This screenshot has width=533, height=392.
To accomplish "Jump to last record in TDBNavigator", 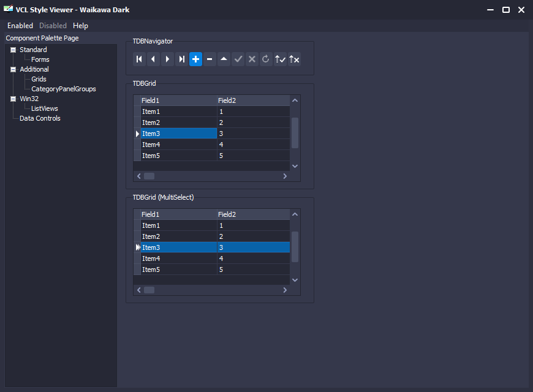I will pos(181,59).
